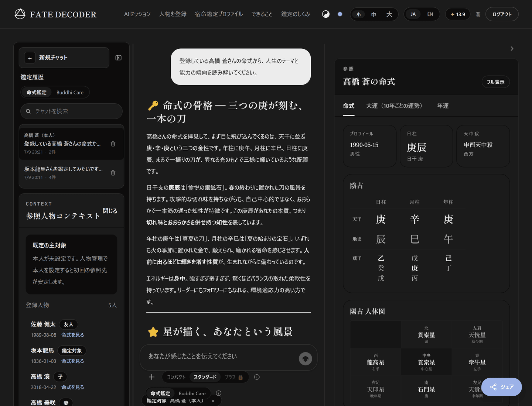Switch language to EN
The image size is (532, 406).
430,14
